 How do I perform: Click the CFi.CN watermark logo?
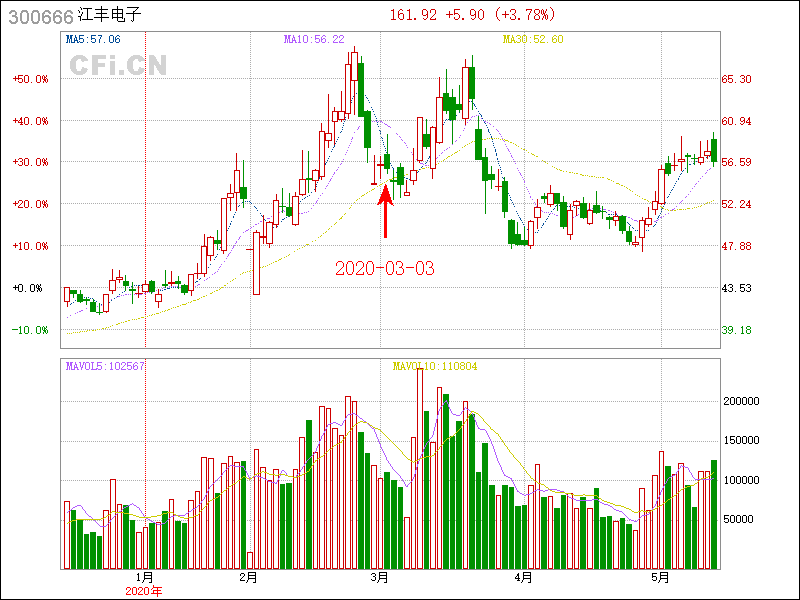pyautogui.click(x=118, y=66)
